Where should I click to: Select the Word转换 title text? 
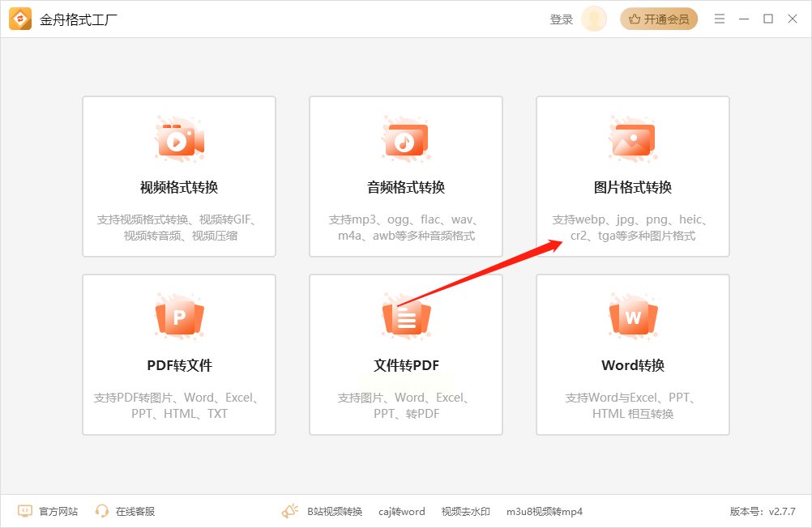(x=633, y=365)
